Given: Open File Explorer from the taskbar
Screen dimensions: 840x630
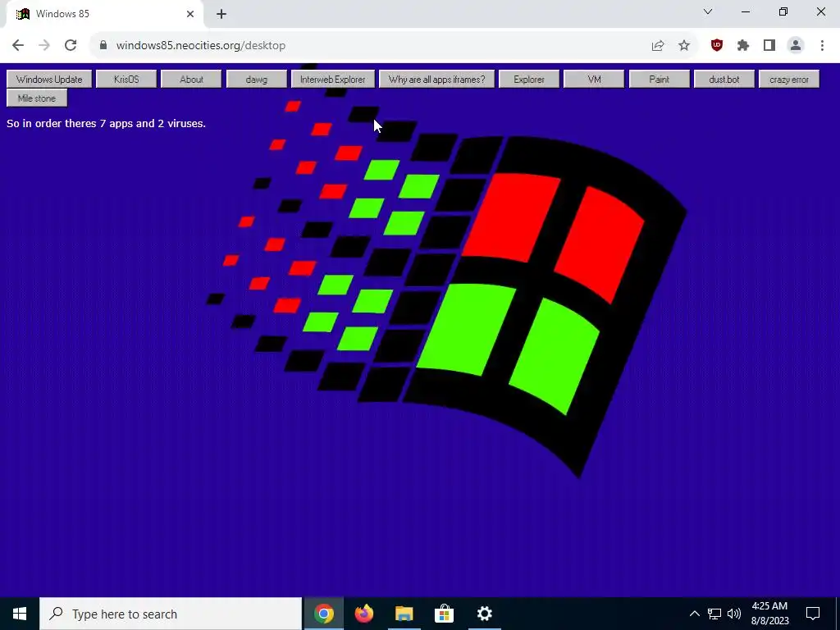Looking at the screenshot, I should 404,614.
